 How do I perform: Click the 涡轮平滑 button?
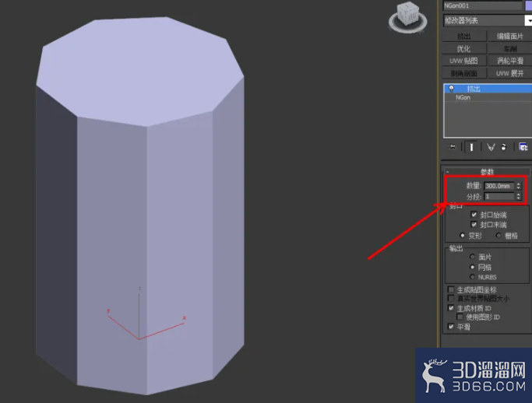coord(510,61)
